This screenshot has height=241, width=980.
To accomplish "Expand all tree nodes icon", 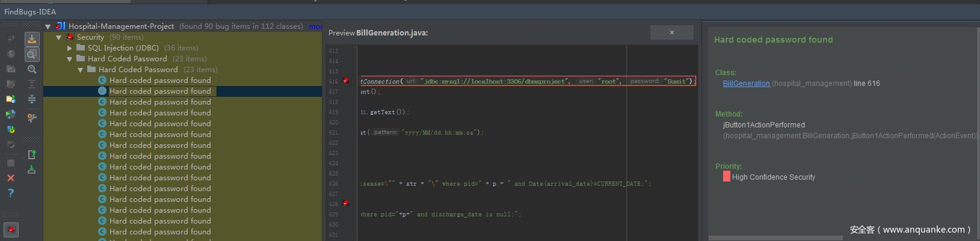I will 32,84.
